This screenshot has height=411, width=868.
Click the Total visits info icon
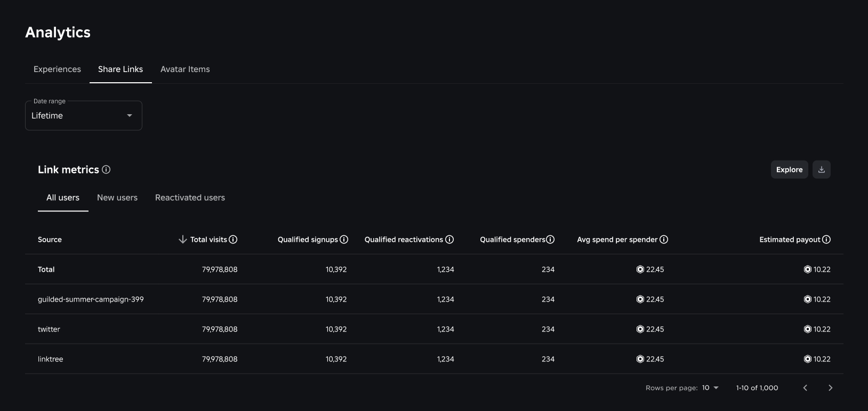(233, 240)
